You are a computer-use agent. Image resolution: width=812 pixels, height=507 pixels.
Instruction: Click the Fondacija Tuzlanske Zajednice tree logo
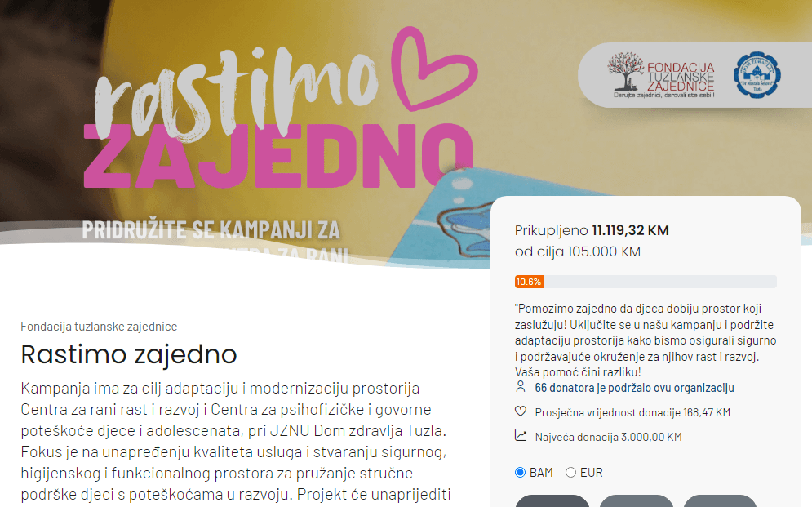coord(661,74)
